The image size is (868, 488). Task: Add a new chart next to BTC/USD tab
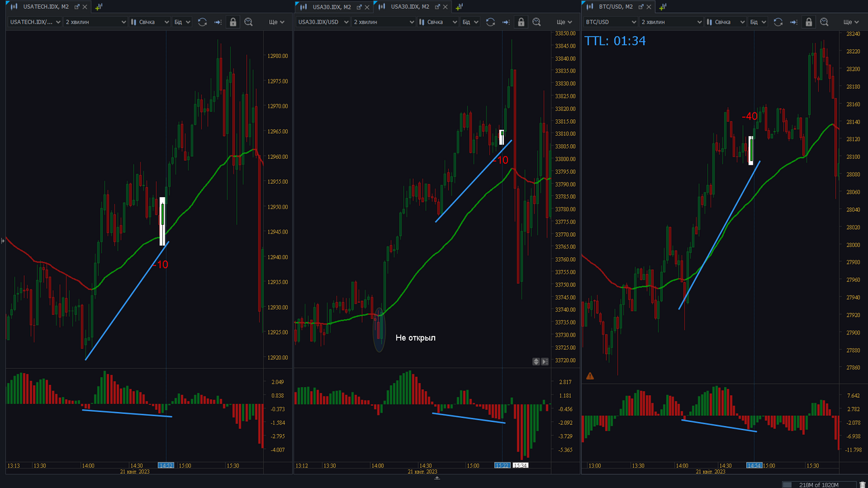pos(663,7)
